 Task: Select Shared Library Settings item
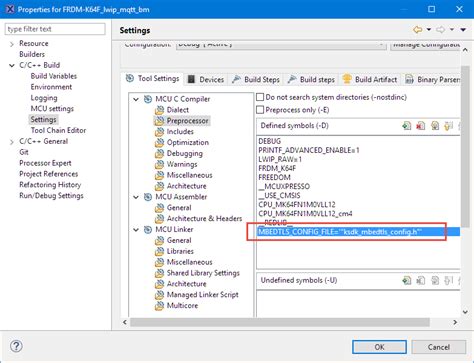203,273
